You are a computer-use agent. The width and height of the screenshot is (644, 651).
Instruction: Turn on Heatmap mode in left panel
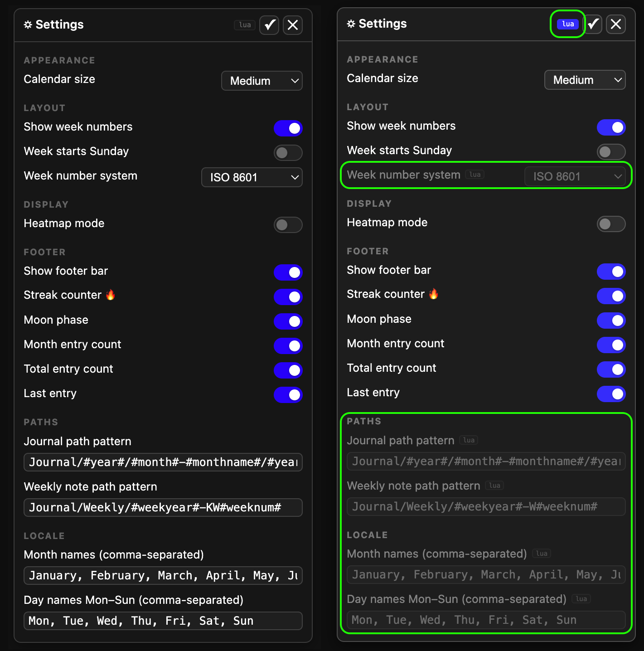click(x=288, y=225)
